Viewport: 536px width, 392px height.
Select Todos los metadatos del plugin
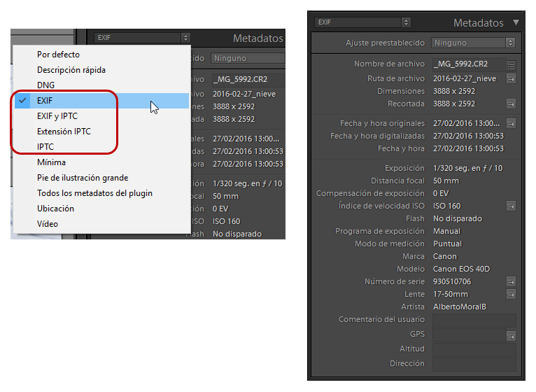tap(94, 193)
